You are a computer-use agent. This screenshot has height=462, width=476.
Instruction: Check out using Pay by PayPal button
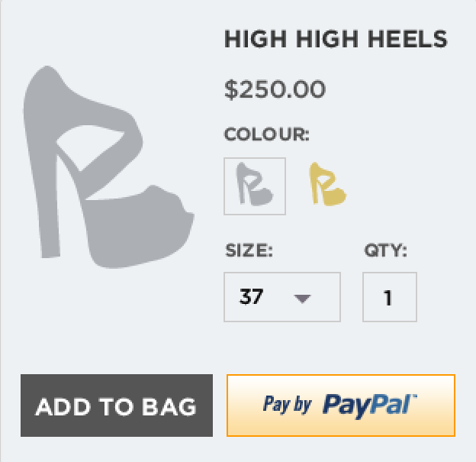tap(341, 405)
